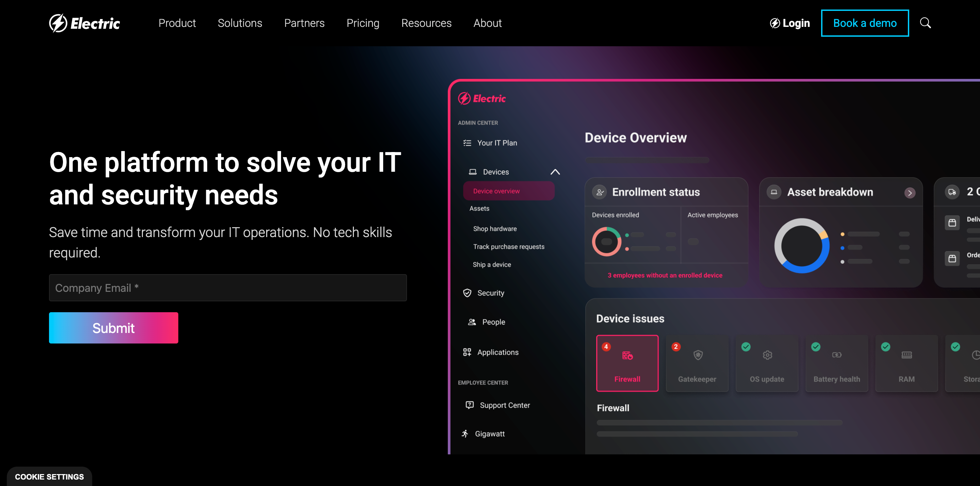The height and width of the screenshot is (486, 980).
Task: Click the 'Device Overview' heading
Action: point(635,137)
